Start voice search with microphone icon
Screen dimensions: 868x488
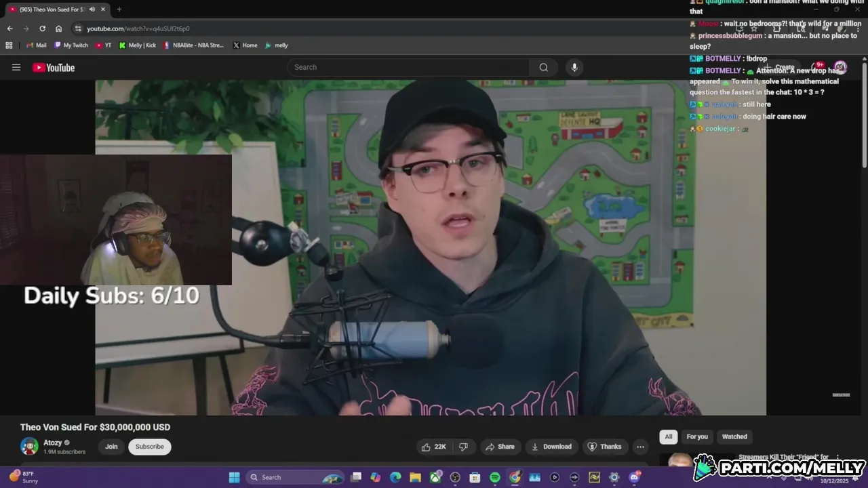pos(574,67)
